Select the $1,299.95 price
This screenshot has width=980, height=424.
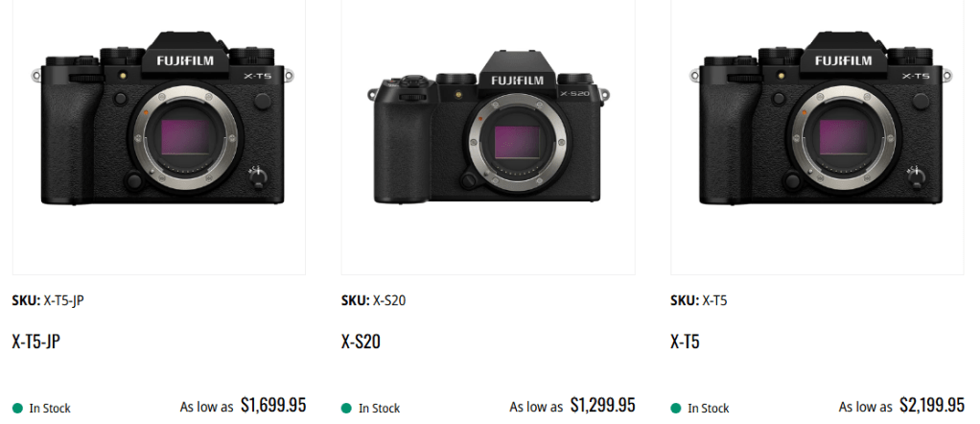pos(602,406)
